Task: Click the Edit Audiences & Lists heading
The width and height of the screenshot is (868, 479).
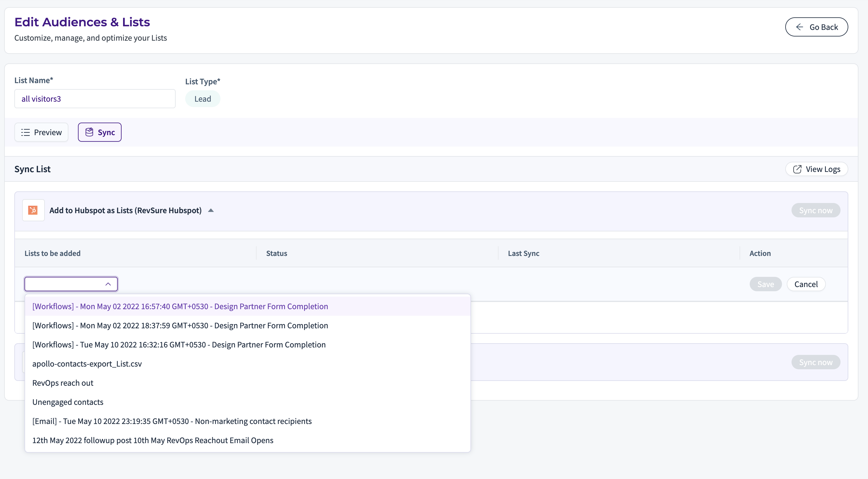Action: pos(82,22)
